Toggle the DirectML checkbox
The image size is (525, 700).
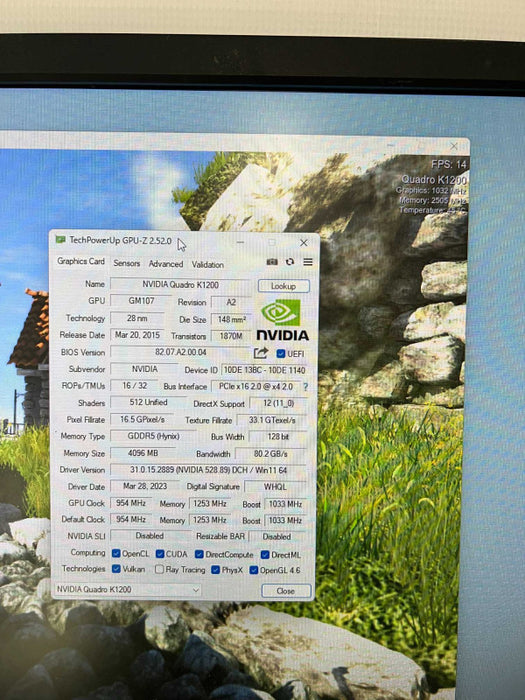coord(265,555)
